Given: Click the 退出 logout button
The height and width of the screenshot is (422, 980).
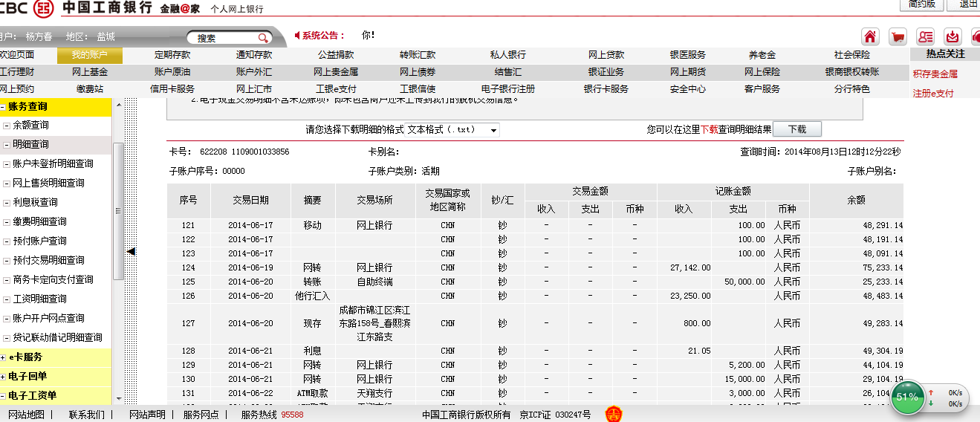Looking at the screenshot, I should coord(968,4).
